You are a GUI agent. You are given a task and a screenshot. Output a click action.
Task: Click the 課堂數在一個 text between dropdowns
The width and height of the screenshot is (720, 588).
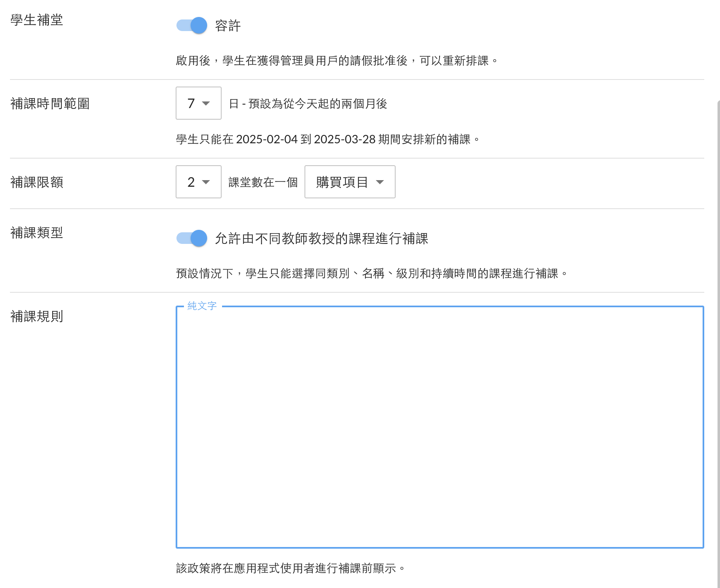[263, 182]
